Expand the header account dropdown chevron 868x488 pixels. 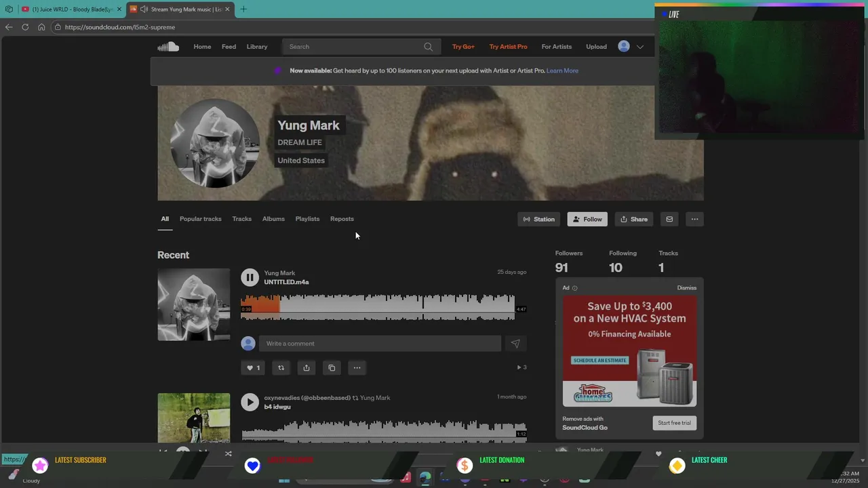(x=639, y=47)
